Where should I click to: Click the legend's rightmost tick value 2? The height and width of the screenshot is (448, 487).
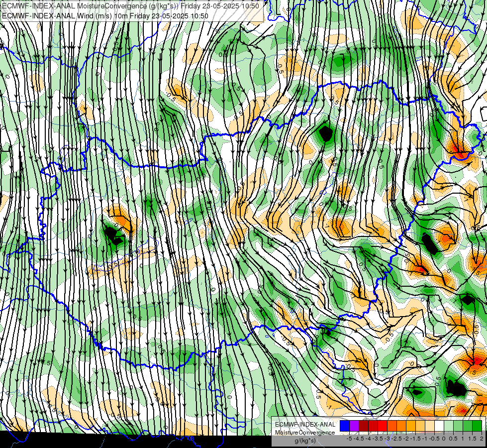[x=482, y=439]
